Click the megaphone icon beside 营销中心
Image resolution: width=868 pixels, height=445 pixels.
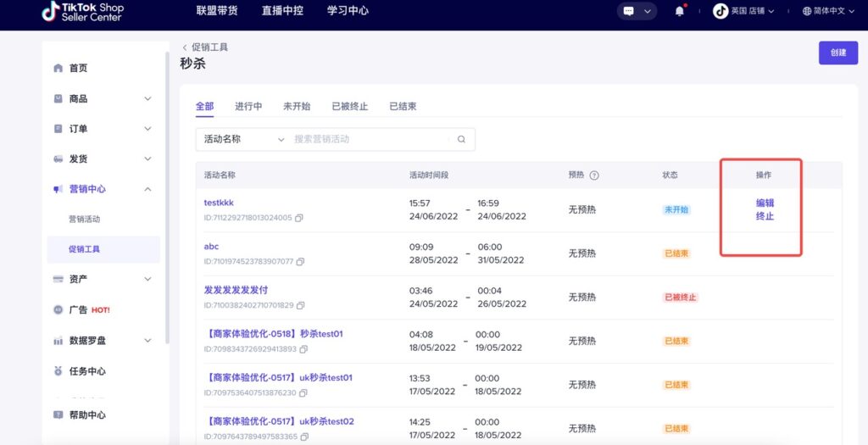(58, 189)
